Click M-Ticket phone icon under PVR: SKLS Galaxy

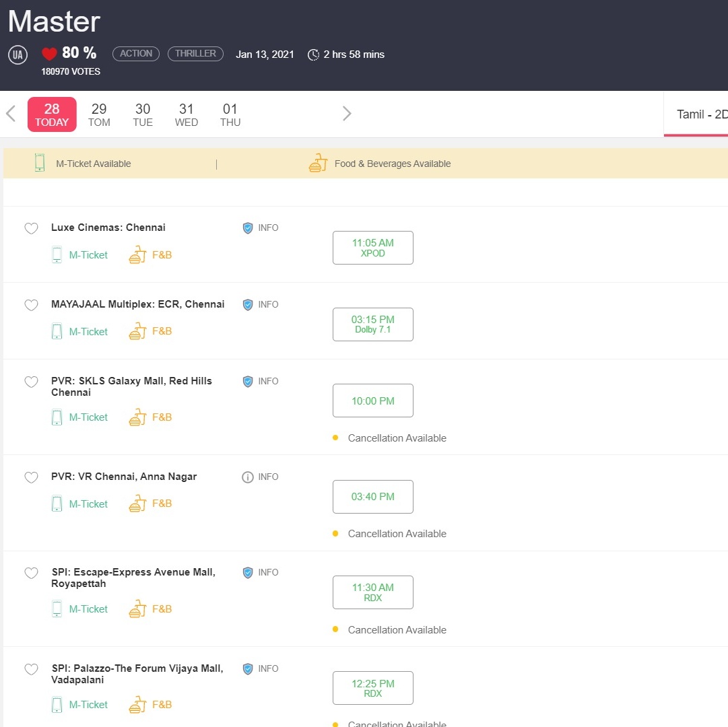[57, 417]
